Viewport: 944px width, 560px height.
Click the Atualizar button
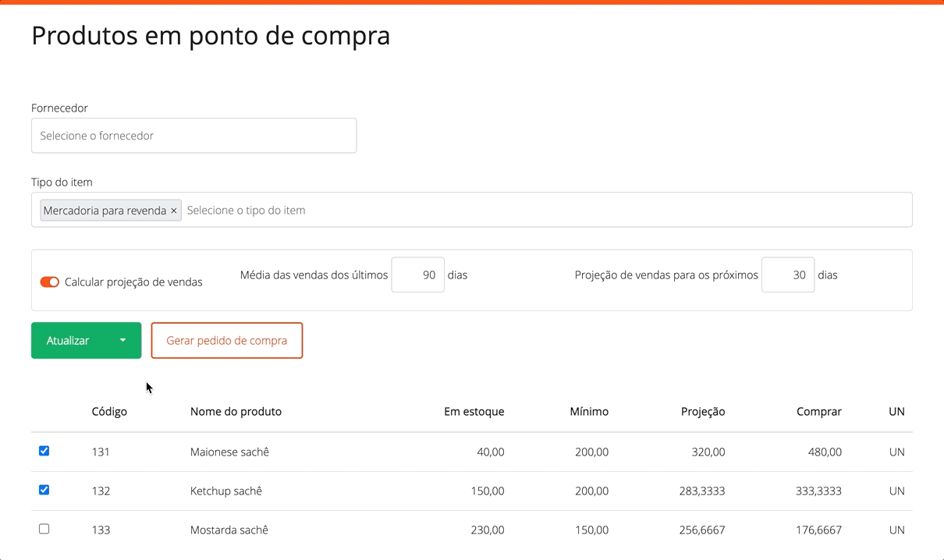click(69, 341)
